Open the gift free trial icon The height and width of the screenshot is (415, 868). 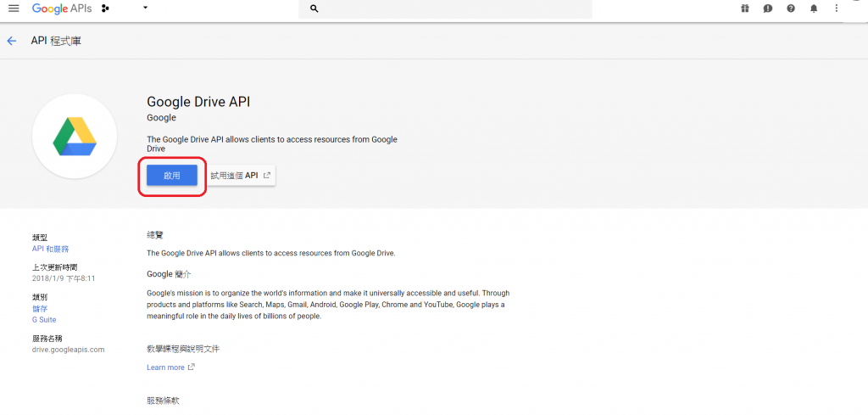(744, 8)
